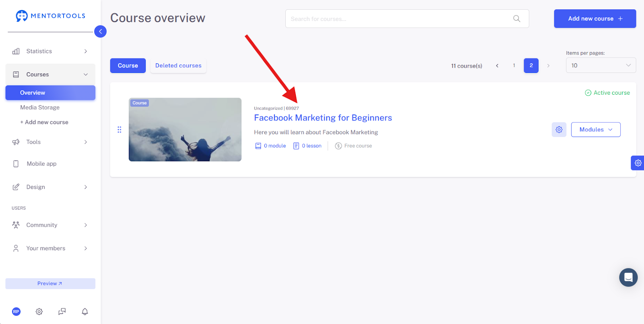Click the Mobile app phone icon
Viewport: 644px width, 324px height.
tap(16, 164)
